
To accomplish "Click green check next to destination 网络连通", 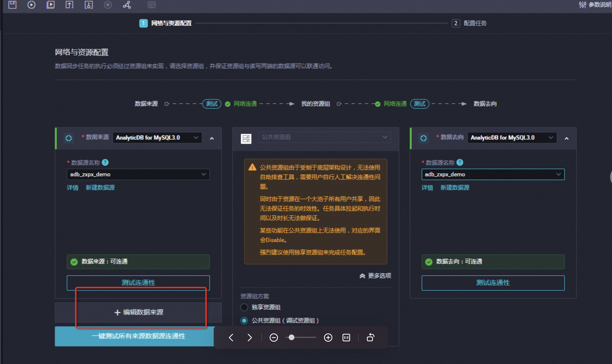I will coord(378,104).
